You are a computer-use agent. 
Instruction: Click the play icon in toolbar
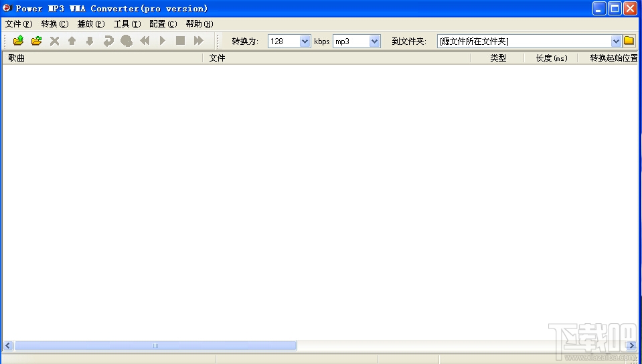click(163, 41)
